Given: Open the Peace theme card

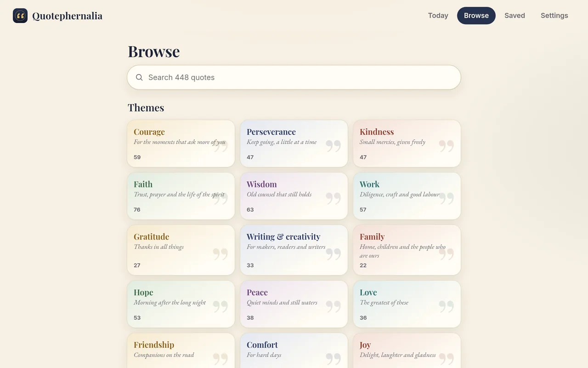Looking at the screenshot, I should point(294,304).
